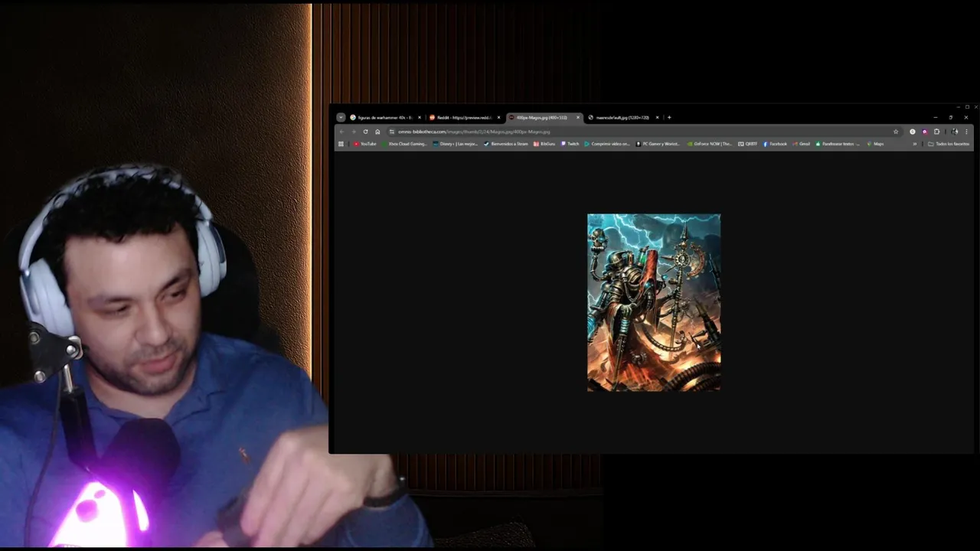Screen dimensions: 980x551
Task: Open the GeForce NOW bookmark
Action: [710, 144]
